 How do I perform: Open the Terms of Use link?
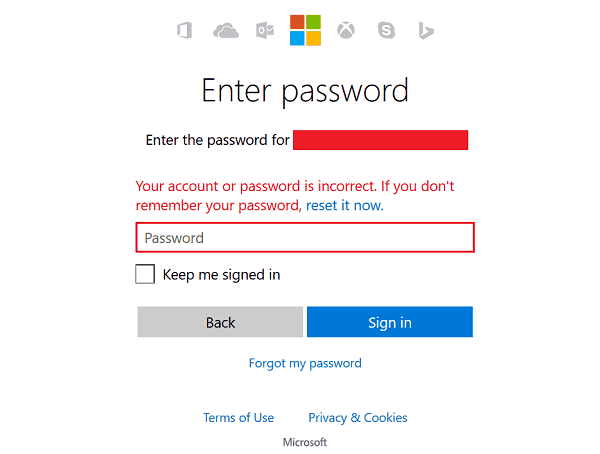tap(238, 418)
